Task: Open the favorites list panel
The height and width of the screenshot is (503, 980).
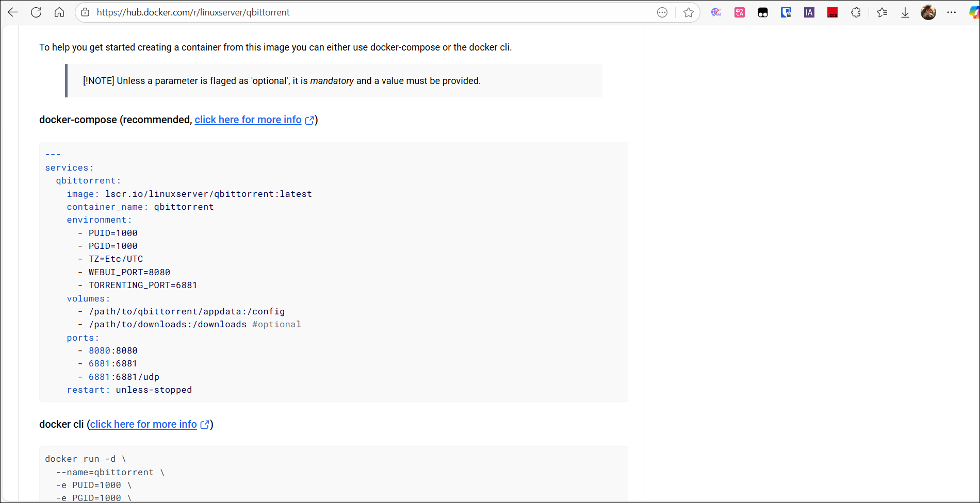Action: [x=882, y=12]
